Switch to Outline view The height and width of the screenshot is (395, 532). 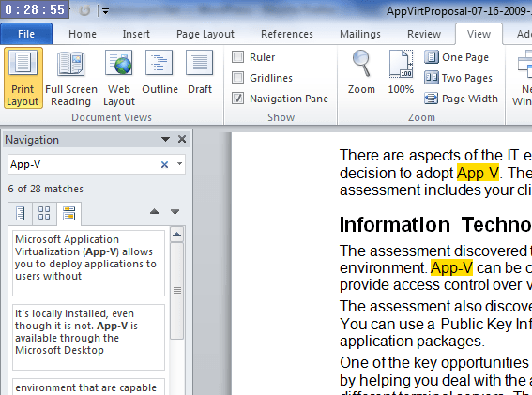coord(160,73)
